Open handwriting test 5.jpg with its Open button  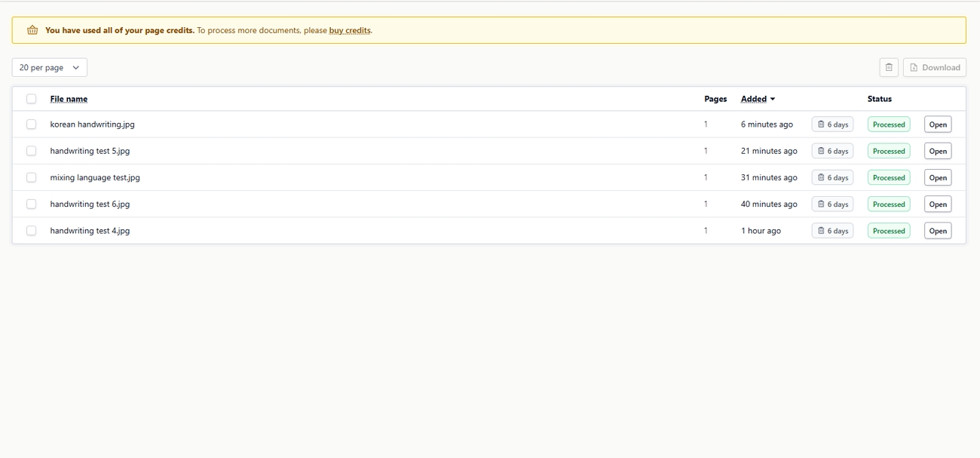(x=938, y=151)
